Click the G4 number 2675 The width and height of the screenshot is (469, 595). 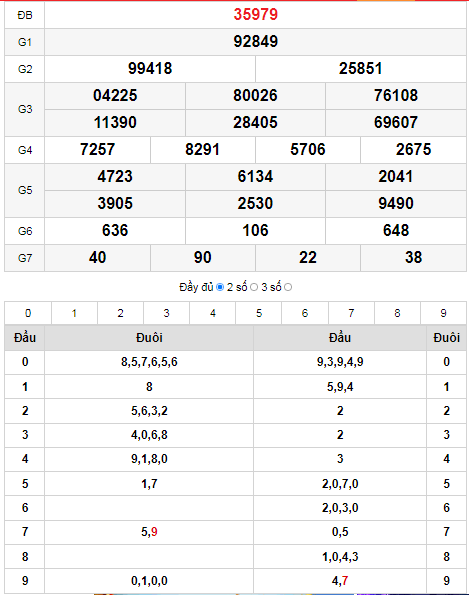413,150
